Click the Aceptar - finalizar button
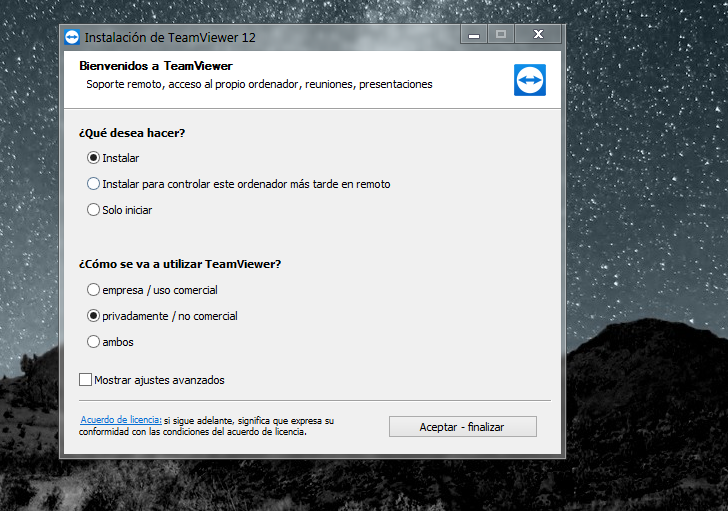 coord(462,427)
